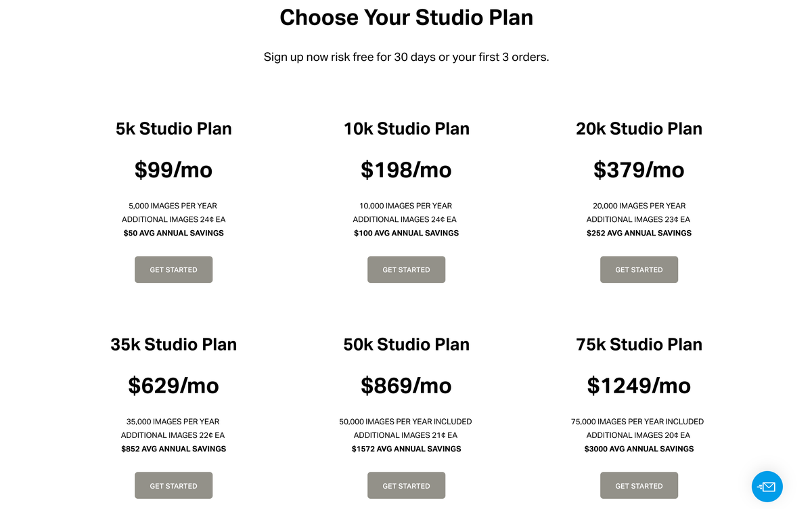Select the 20k Studio Plan heading
The width and height of the screenshot is (812, 509).
pos(639,129)
